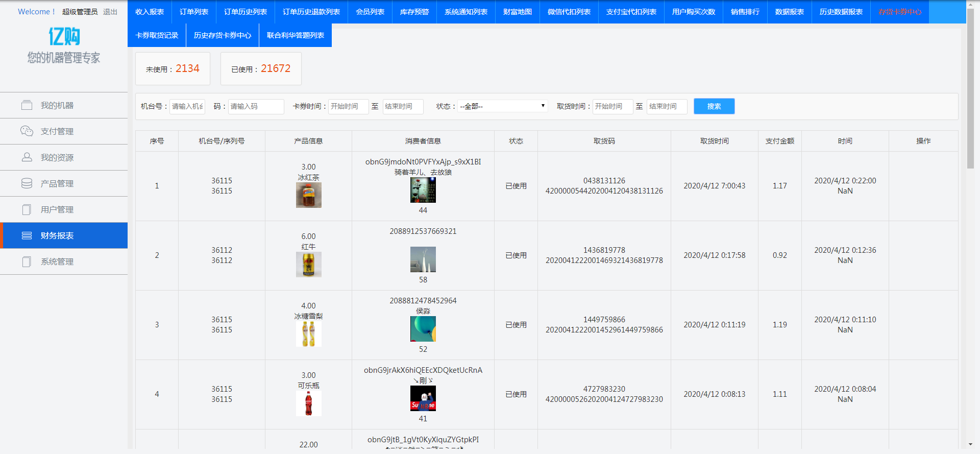
Task: Click the 机台号 input field
Action: (187, 106)
